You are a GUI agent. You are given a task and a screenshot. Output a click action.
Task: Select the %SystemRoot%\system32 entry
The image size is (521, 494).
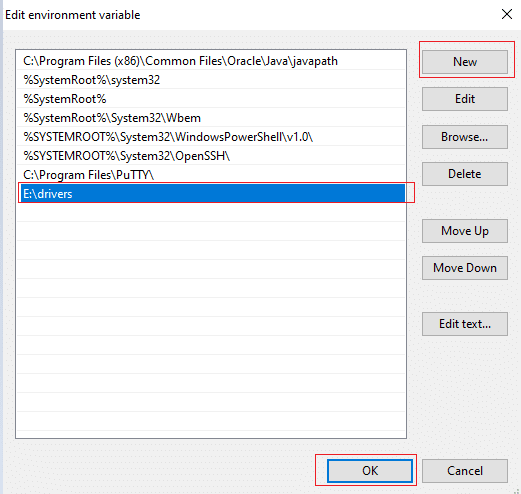211,80
